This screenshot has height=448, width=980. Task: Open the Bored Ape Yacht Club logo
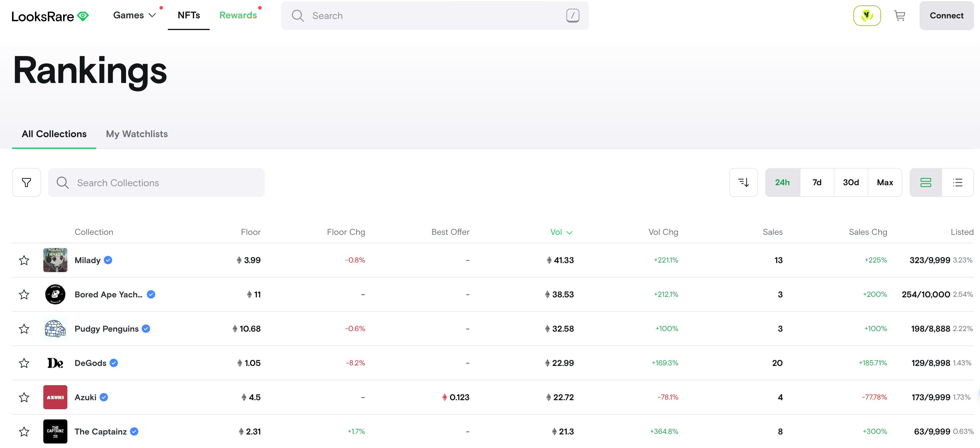55,294
